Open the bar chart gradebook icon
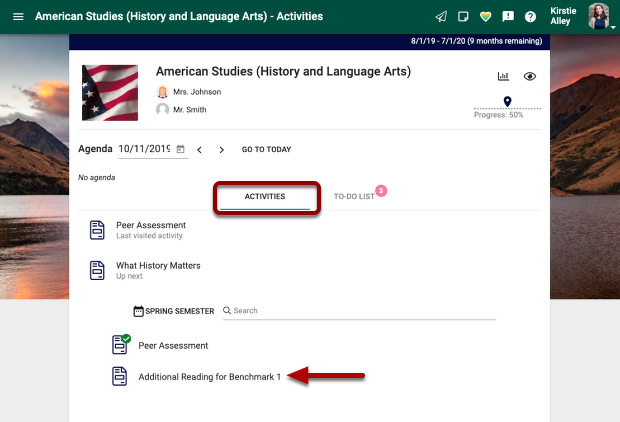 click(503, 77)
